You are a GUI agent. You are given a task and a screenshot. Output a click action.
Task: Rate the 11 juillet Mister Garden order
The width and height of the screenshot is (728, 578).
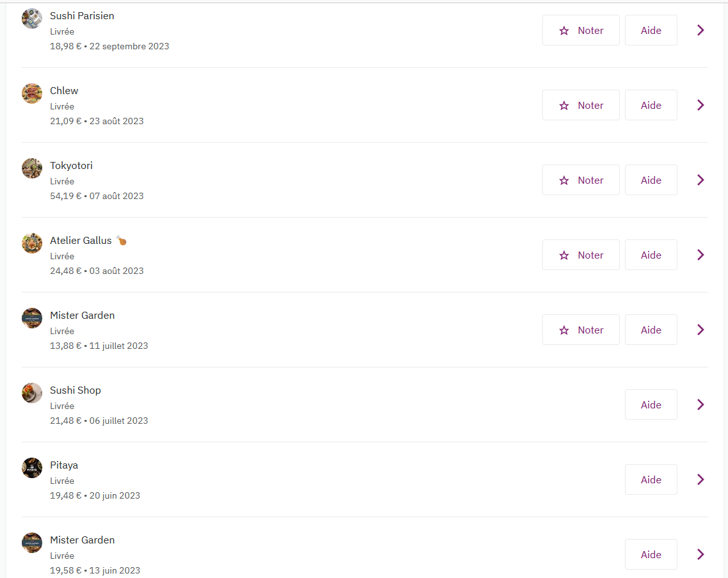coord(581,330)
